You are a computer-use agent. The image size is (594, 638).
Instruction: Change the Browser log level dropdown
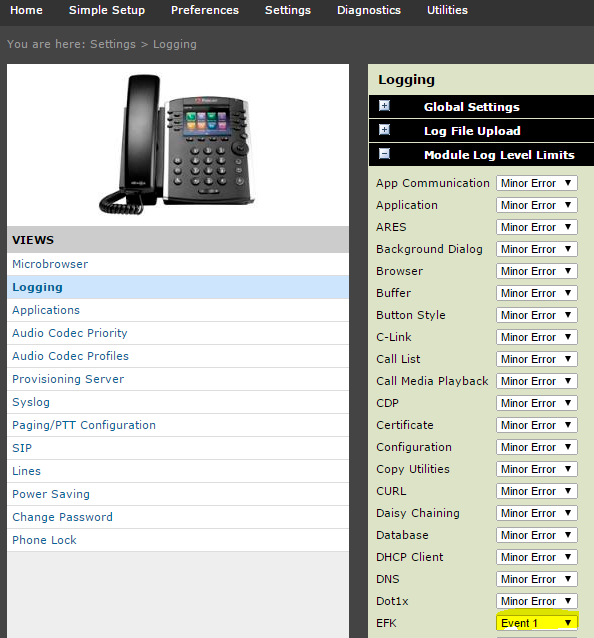(x=537, y=271)
